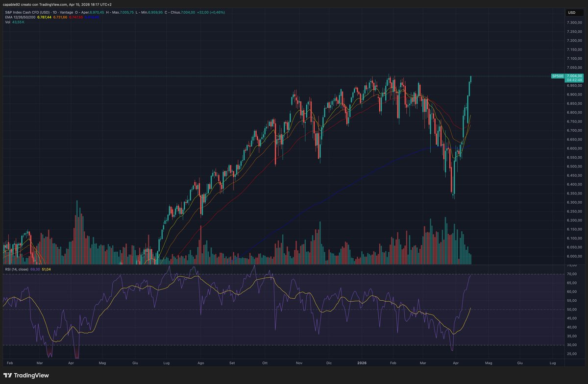
Task: Click the Set month label on the time axis
Action: [x=232, y=364]
